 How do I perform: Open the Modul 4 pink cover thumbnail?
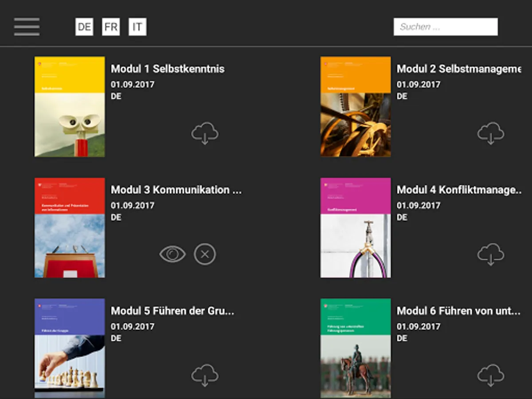click(x=356, y=228)
